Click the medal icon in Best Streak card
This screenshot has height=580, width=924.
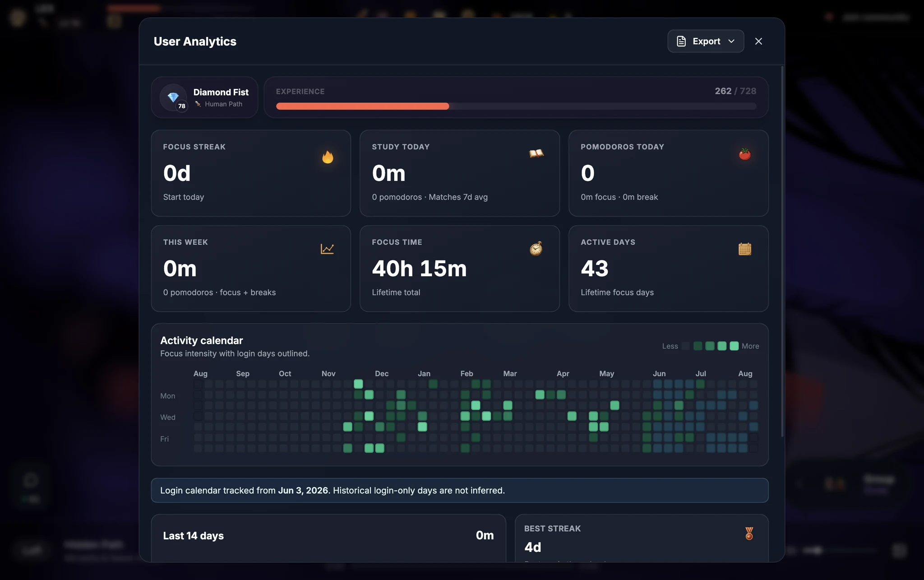(749, 534)
